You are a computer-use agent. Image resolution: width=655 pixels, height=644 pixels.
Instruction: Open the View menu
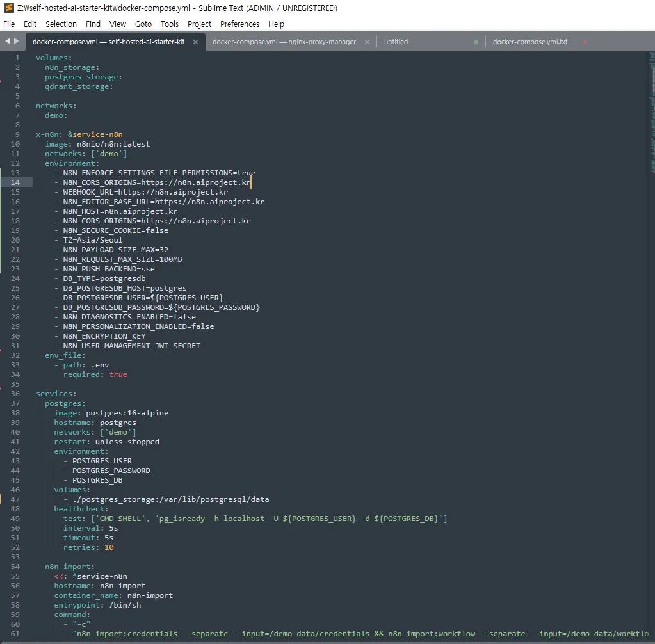pyautogui.click(x=118, y=24)
